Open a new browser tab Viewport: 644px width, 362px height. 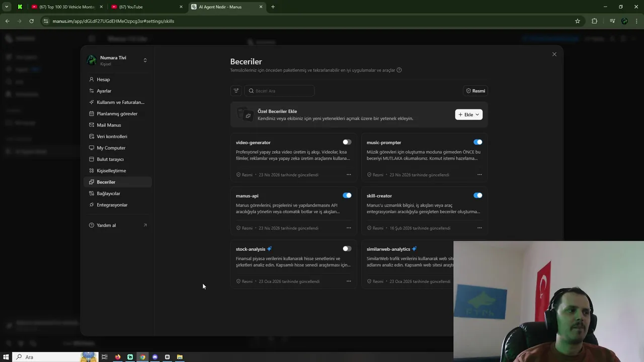point(273,7)
